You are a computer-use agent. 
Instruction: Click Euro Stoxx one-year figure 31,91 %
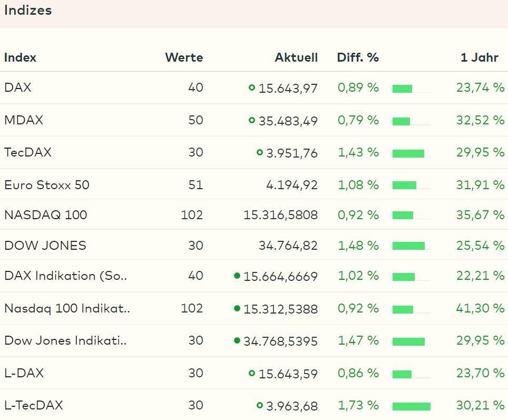(481, 185)
